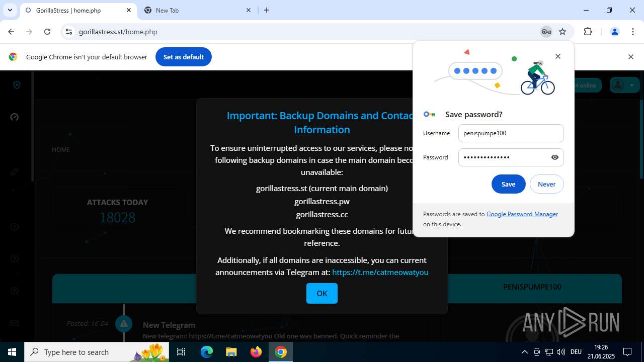Open Task View on the taskbar
This screenshot has height=362, width=644.
(x=181, y=352)
